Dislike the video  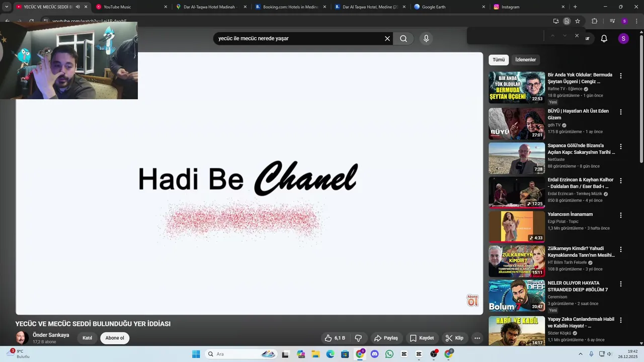pyautogui.click(x=359, y=338)
